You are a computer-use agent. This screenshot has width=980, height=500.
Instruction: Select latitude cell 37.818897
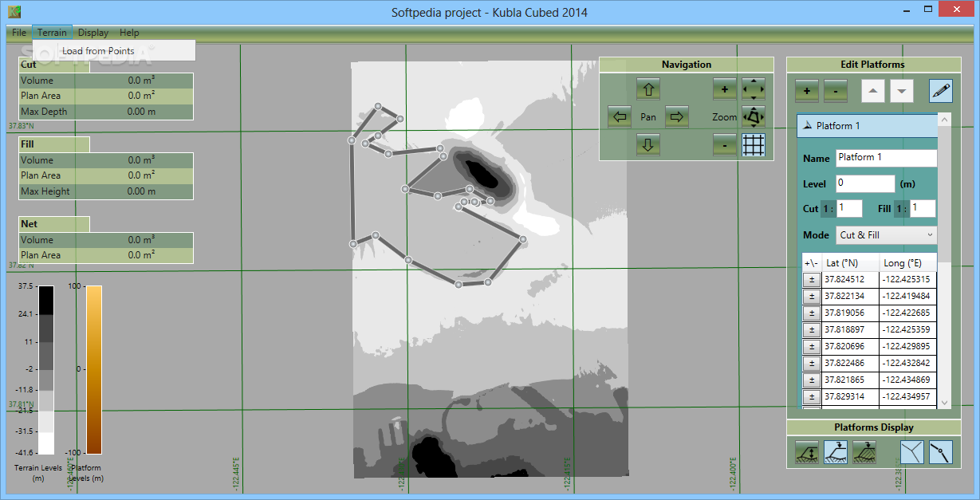point(850,330)
